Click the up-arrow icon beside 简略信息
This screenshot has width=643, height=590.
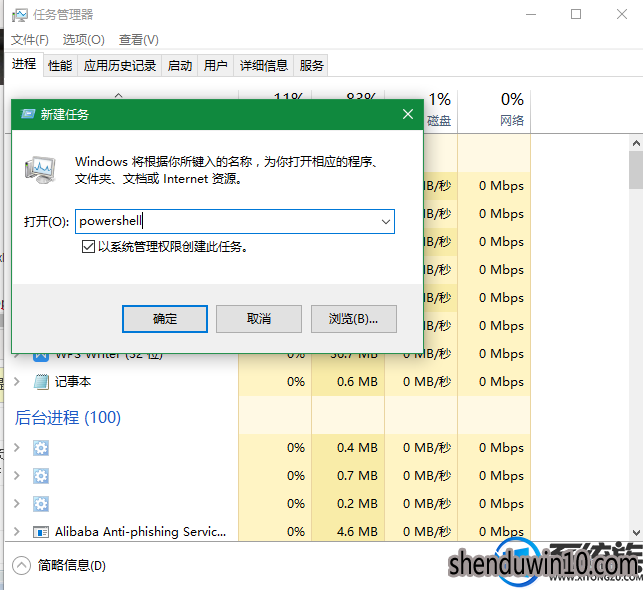point(21,566)
